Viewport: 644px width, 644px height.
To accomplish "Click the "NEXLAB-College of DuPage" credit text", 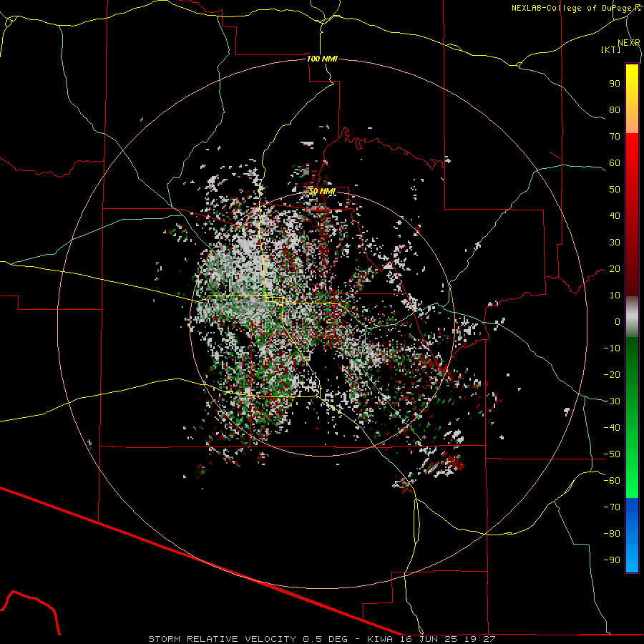I will [x=572, y=8].
